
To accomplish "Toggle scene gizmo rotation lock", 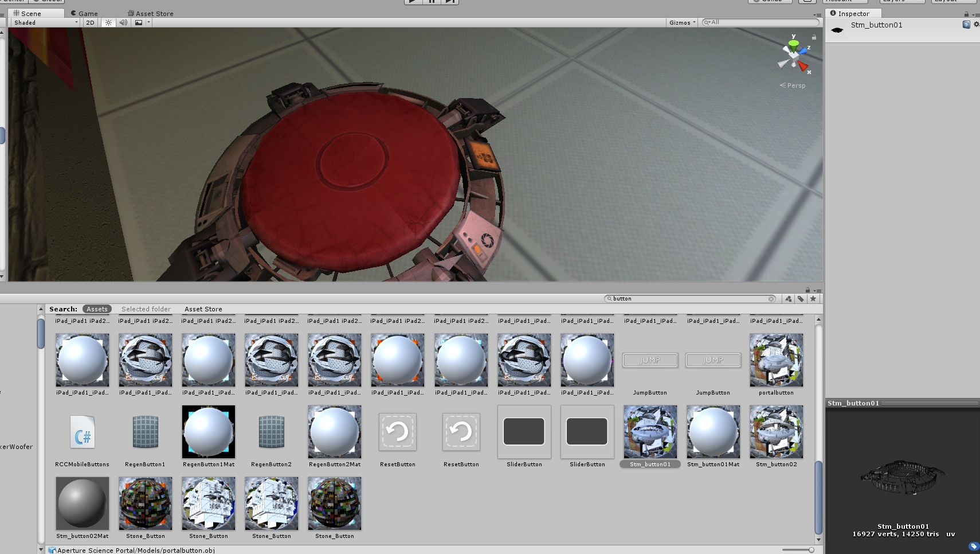I will (x=813, y=37).
